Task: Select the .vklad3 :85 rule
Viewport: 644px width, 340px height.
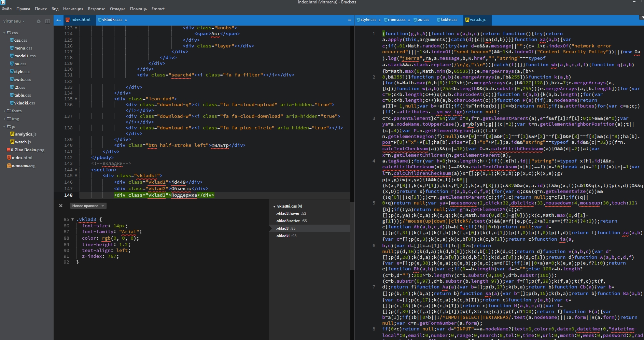Action: click(x=286, y=228)
